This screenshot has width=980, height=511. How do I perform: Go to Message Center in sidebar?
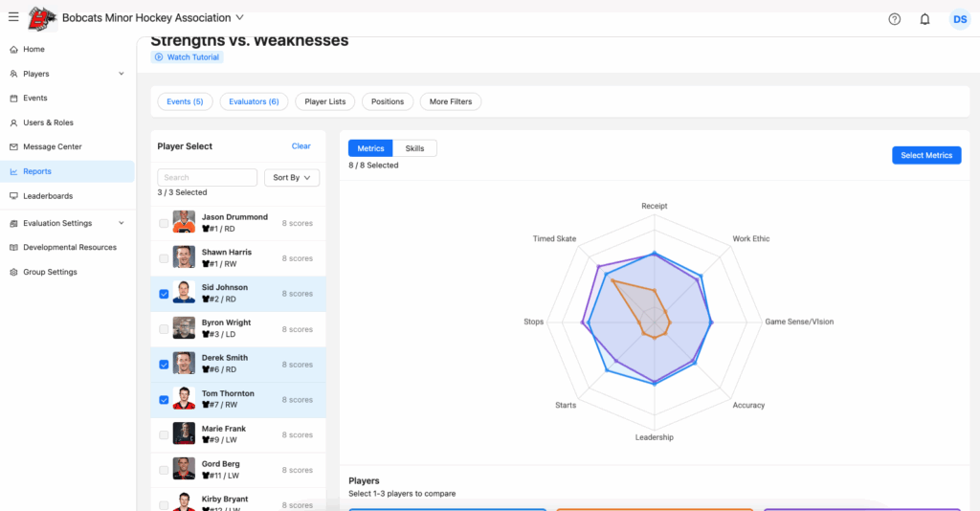coord(53,147)
